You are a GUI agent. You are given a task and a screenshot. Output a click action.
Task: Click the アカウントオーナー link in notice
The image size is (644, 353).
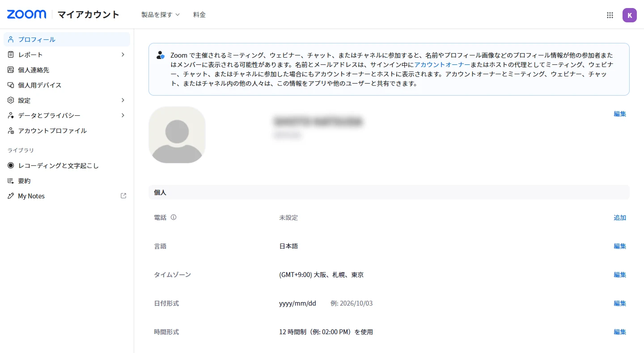442,65
